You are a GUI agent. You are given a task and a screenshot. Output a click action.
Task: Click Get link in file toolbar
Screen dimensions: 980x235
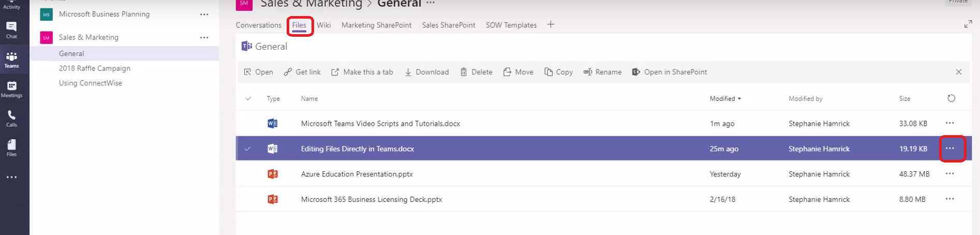pyautogui.click(x=302, y=72)
